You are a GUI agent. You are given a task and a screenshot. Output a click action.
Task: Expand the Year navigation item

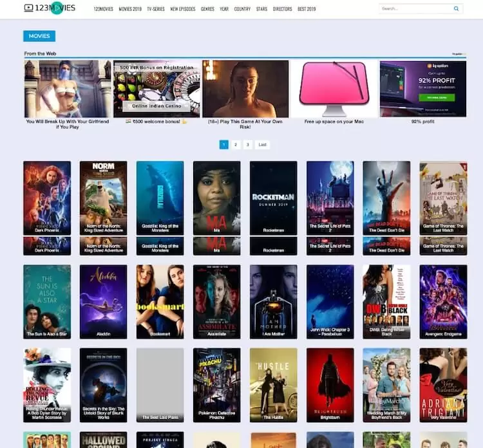tap(224, 9)
